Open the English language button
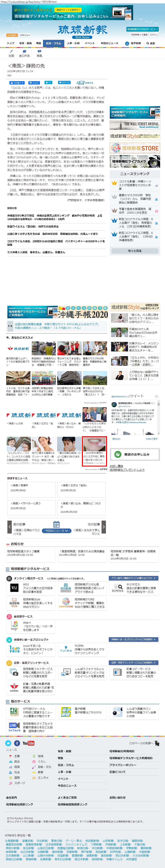The image size is (165, 868). pos(12,35)
